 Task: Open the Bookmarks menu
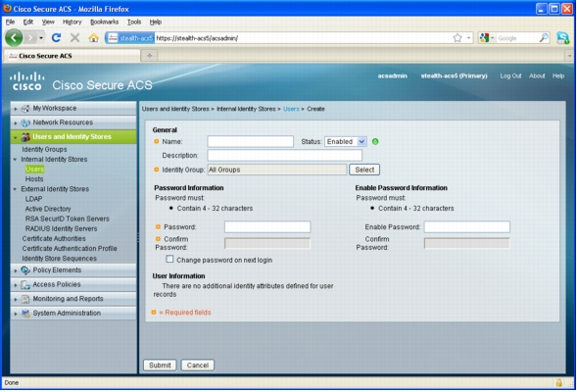pos(104,22)
